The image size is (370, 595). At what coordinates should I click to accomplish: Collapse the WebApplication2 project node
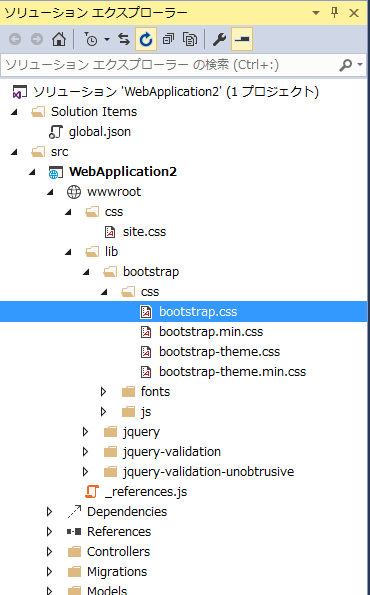(x=33, y=172)
